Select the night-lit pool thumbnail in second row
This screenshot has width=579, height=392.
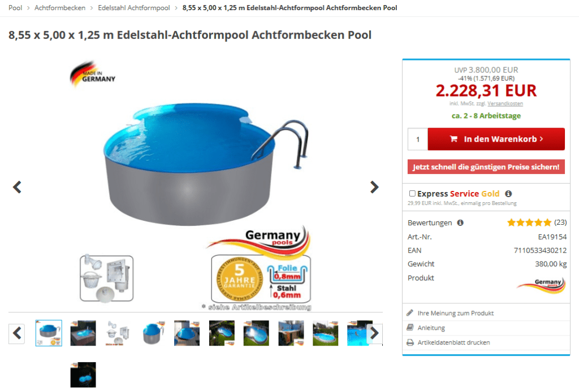coord(83,374)
